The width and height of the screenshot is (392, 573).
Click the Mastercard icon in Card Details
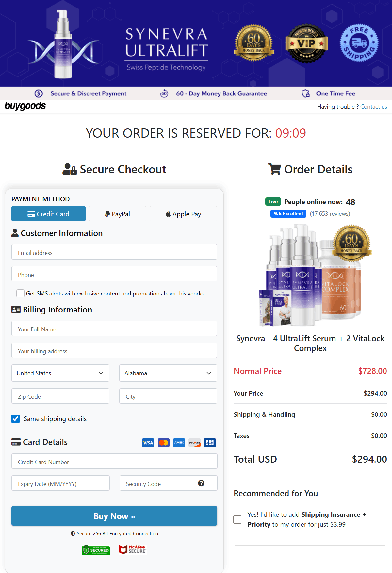tap(163, 442)
